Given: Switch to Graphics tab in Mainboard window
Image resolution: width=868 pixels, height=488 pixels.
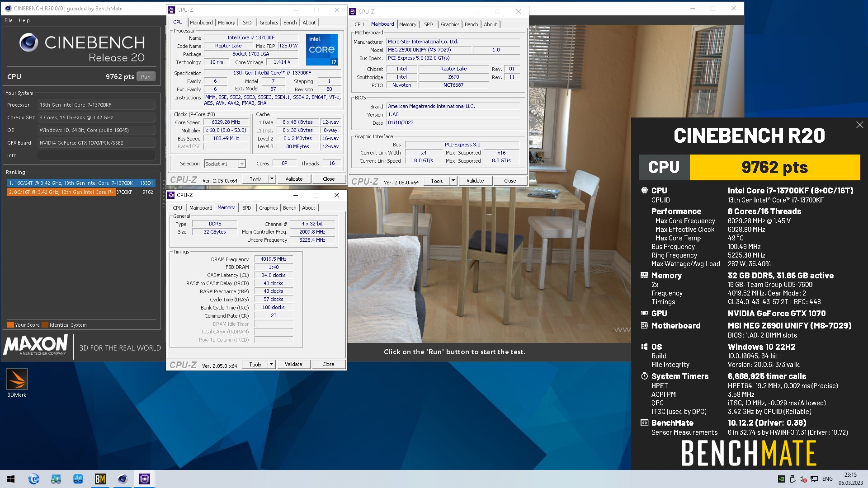Looking at the screenshot, I should [450, 24].
